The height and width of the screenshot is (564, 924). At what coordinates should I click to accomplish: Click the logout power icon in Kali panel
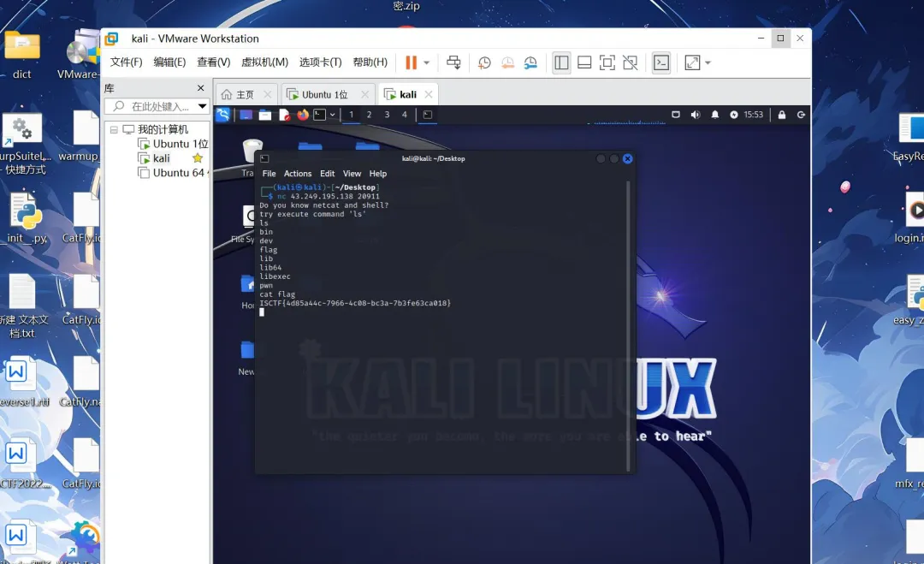click(801, 115)
